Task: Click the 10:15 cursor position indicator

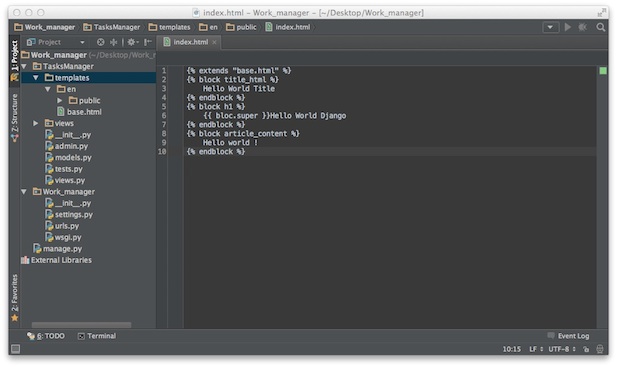Action: [x=512, y=349]
